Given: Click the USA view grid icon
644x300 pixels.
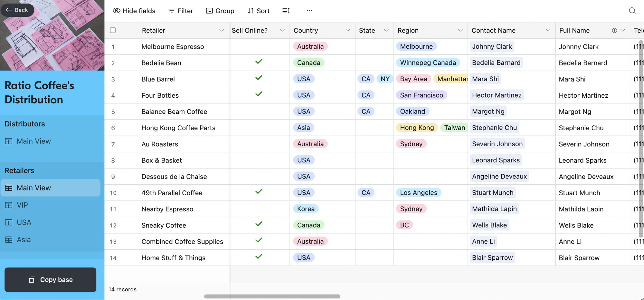Looking at the screenshot, I should (x=9, y=222).
